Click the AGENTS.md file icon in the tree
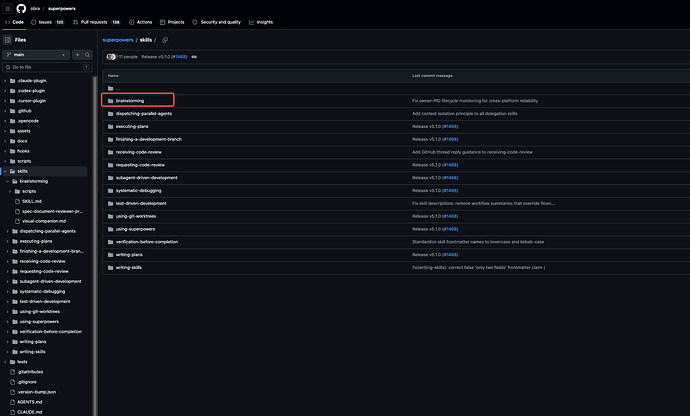 pyautogui.click(x=13, y=402)
